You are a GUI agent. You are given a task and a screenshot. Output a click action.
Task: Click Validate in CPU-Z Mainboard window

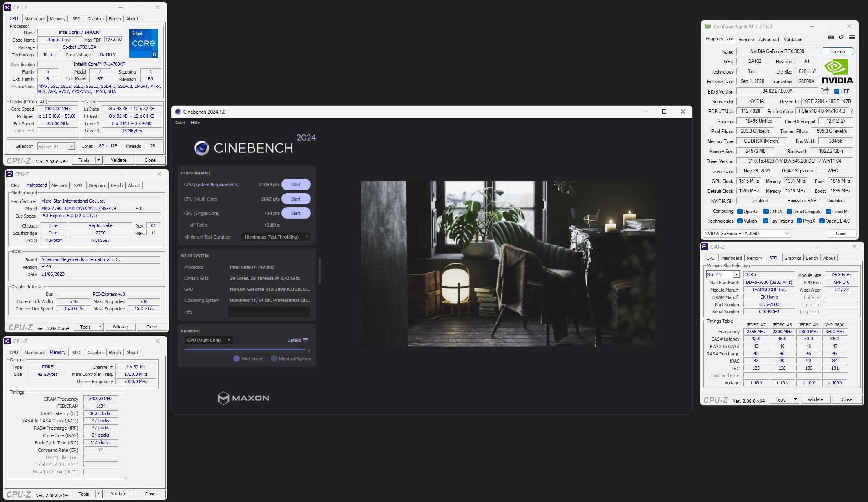point(120,327)
